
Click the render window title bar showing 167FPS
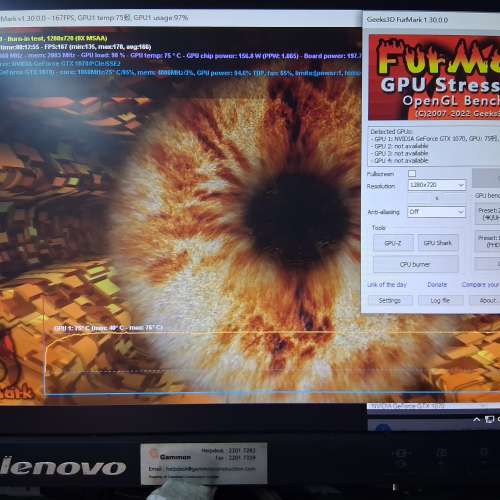click(180, 18)
